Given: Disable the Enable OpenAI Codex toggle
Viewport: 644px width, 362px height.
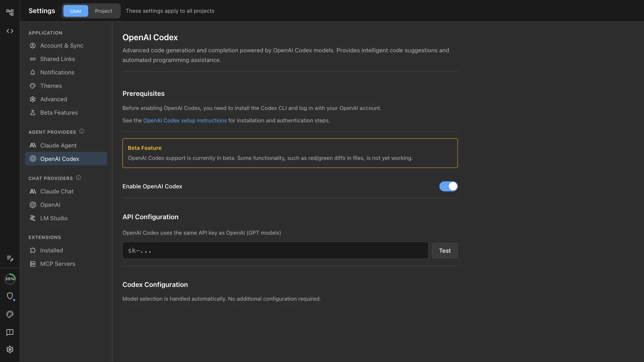Looking at the screenshot, I should pyautogui.click(x=448, y=186).
